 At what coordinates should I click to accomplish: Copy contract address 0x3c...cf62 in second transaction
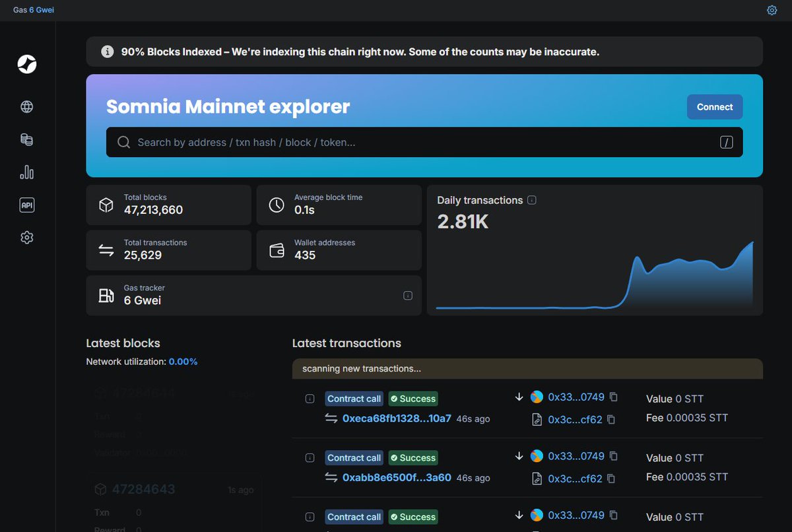(x=611, y=478)
